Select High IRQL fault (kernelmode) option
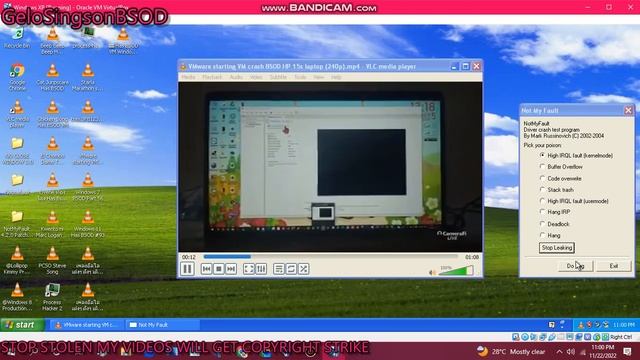Screen dimensions: 640x360 (x=576, y=156)
